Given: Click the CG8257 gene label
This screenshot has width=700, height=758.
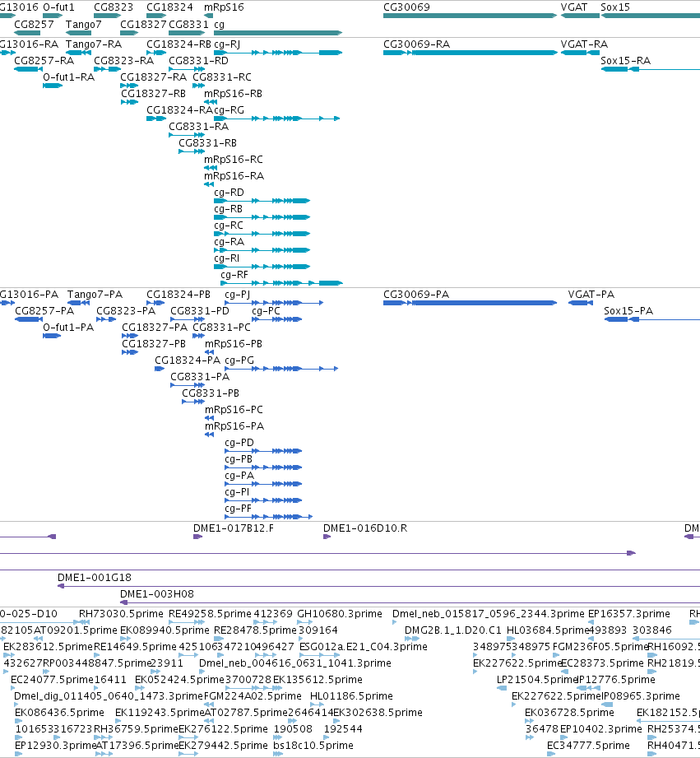Looking at the screenshot, I should 34,24.
